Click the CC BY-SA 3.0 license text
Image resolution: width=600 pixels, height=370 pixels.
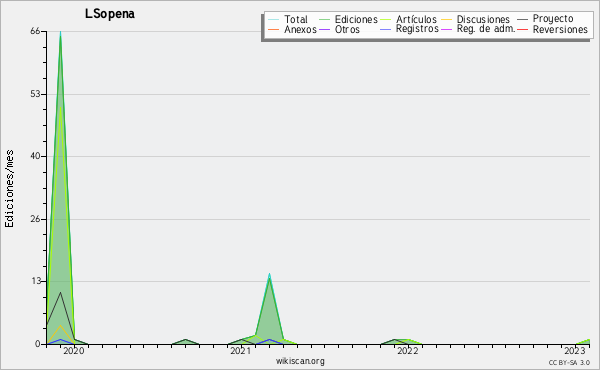tap(569, 362)
